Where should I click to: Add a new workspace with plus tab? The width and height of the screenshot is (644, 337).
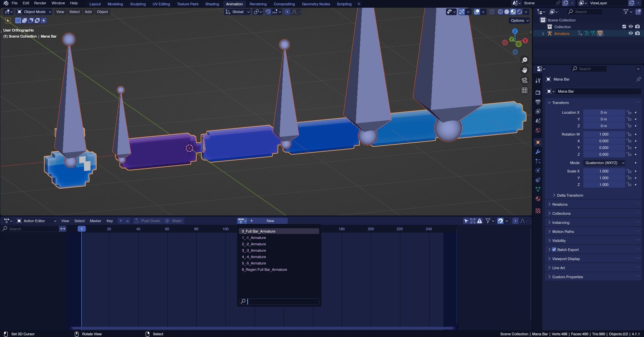click(359, 4)
